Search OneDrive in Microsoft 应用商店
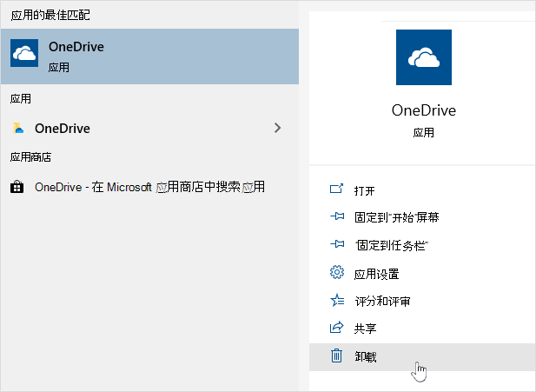Image resolution: width=536 pixels, height=392 pixels. pyautogui.click(x=149, y=187)
